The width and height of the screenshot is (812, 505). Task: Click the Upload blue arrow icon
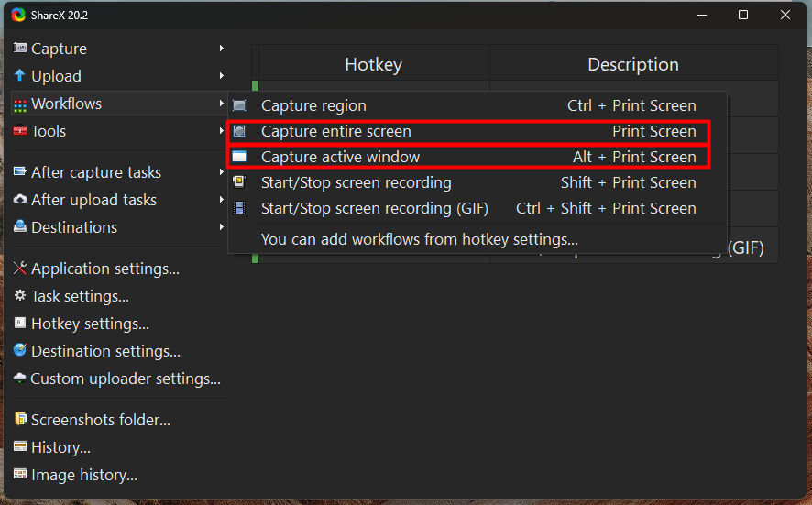[x=19, y=76]
